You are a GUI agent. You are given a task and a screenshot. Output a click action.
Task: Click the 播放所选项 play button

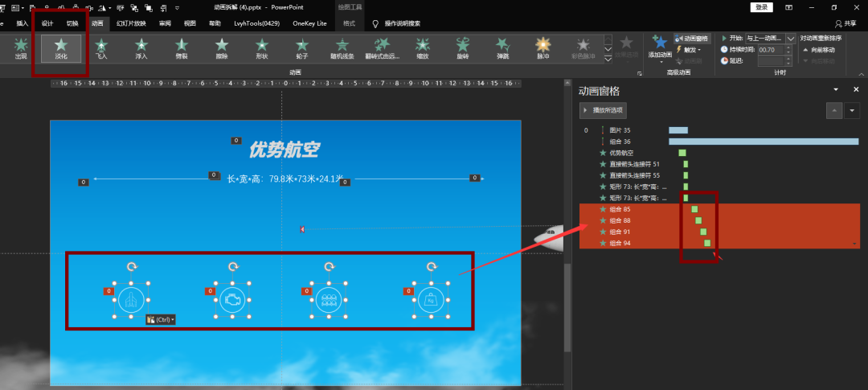tap(603, 110)
